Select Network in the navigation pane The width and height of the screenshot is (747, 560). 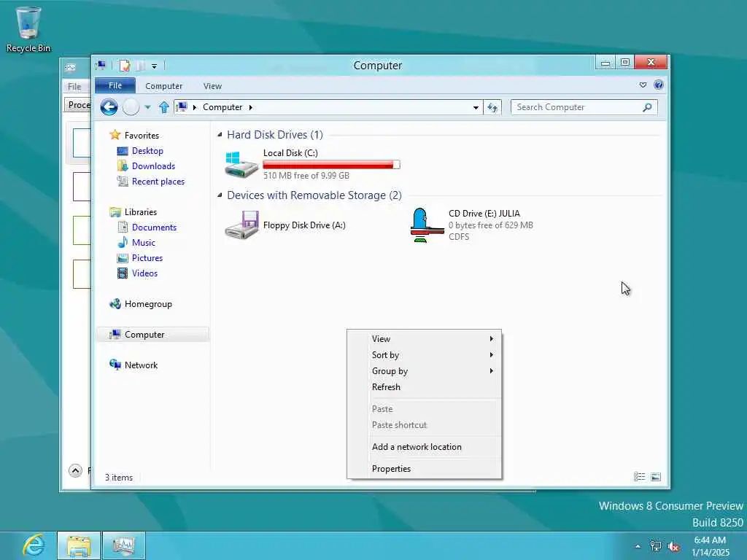pyautogui.click(x=141, y=365)
